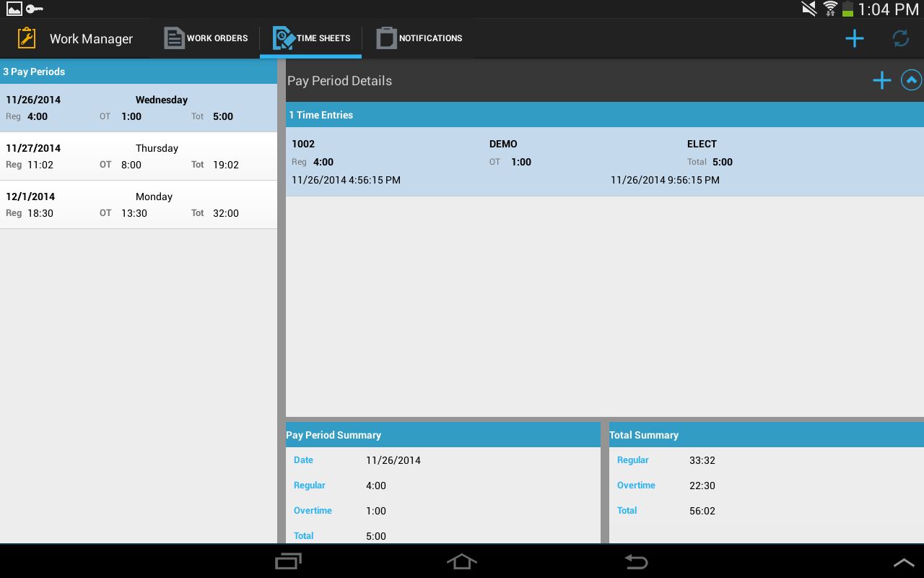Select the 11/26/2014 Wednesday pay period

click(139, 108)
